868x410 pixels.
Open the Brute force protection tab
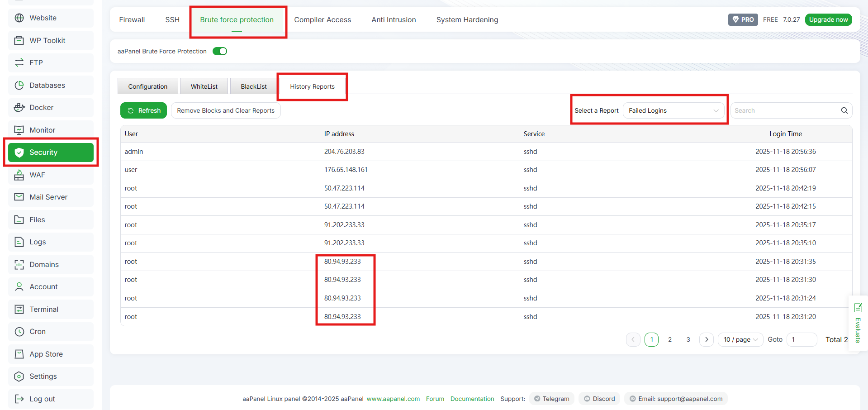coord(237,19)
